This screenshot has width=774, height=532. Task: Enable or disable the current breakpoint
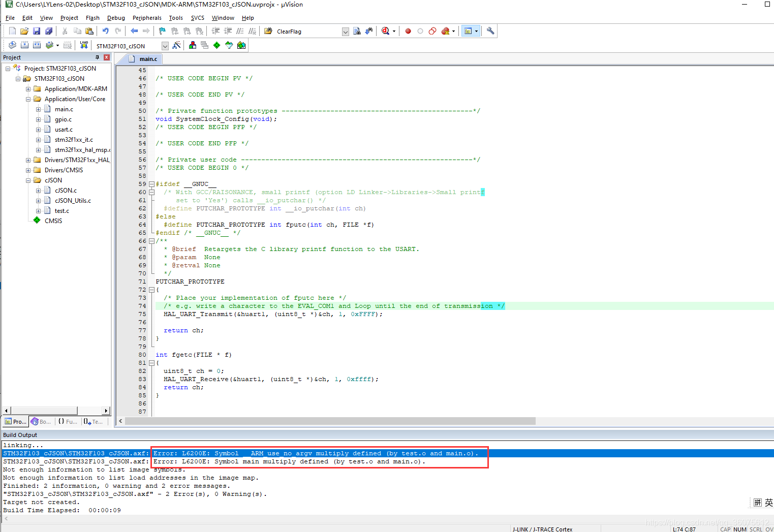[x=420, y=30]
